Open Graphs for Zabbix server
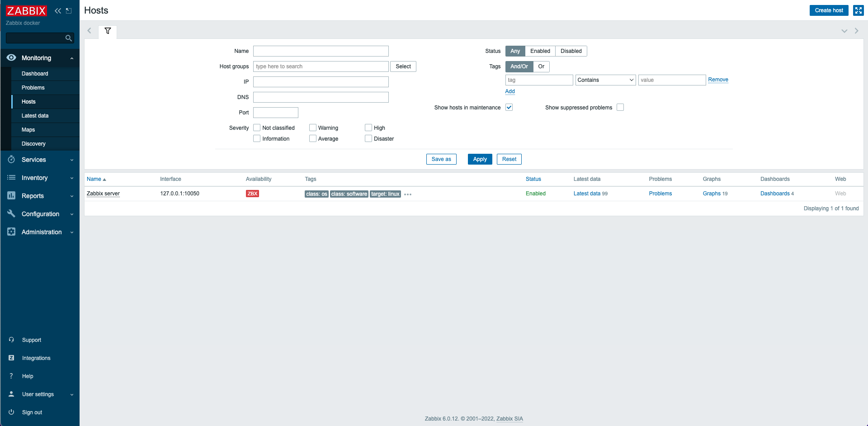868x426 pixels. pos(712,194)
